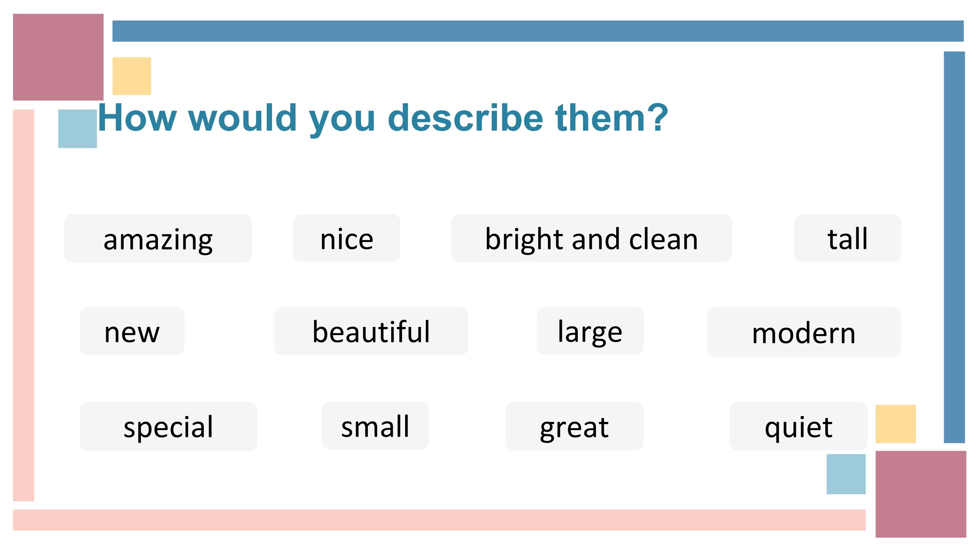Viewport: 980px width, 551px height.
Task: Select the yellow square near the title
Action: coord(131,76)
